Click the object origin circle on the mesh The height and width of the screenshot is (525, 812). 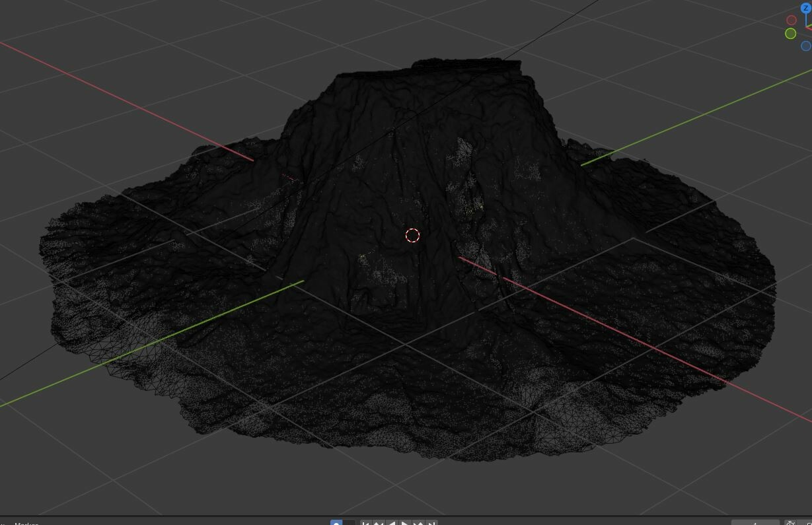coord(412,235)
